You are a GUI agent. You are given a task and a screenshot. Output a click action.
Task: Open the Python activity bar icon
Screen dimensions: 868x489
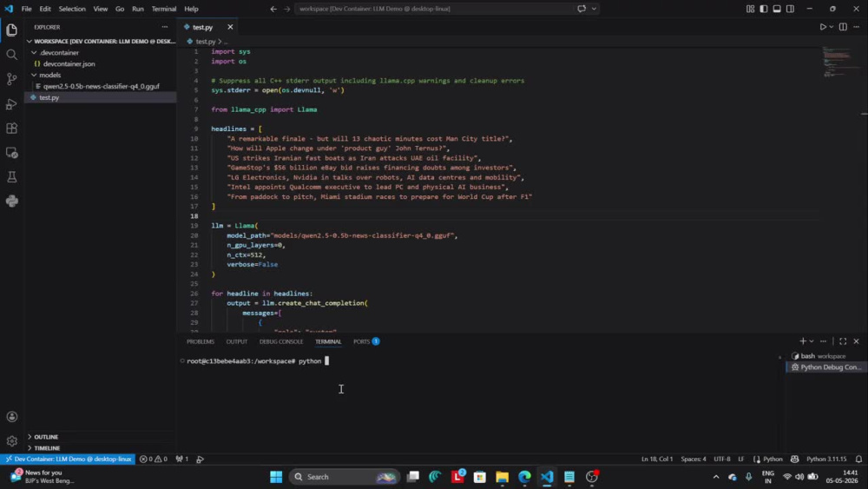click(11, 201)
